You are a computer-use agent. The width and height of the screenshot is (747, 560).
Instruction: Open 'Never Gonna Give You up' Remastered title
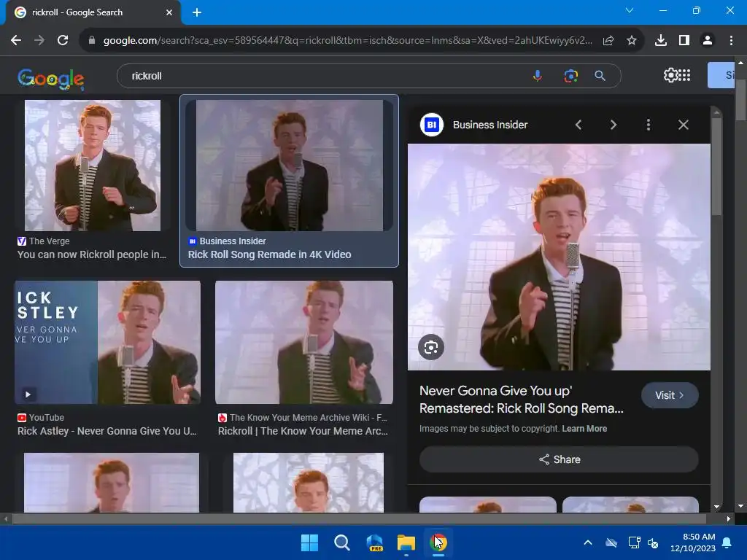(x=521, y=400)
